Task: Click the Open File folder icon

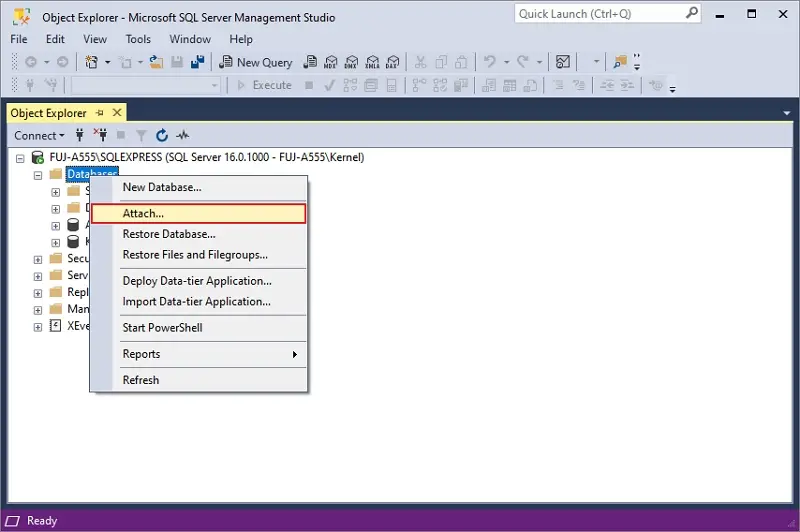Action: pyautogui.click(x=156, y=62)
